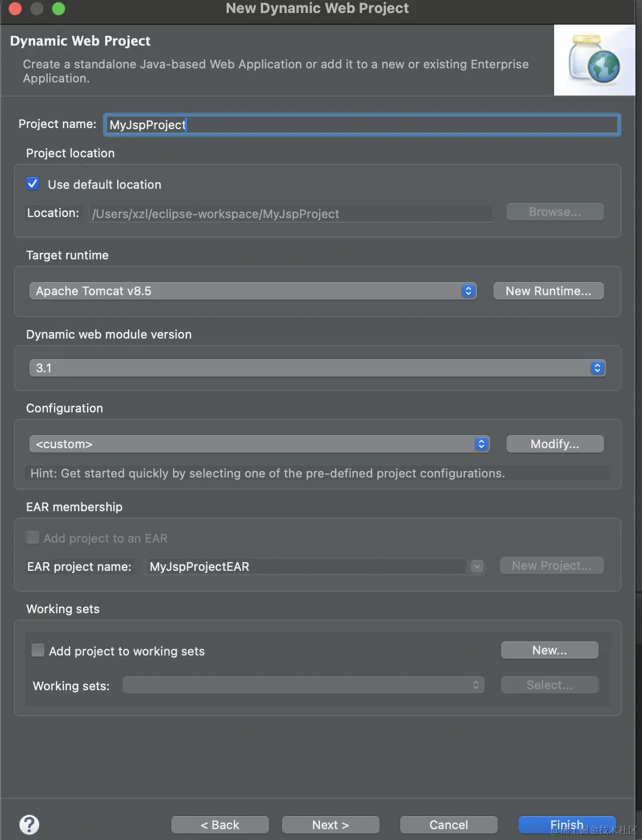The height and width of the screenshot is (840, 642).
Task: Click the help question mark icon
Action: point(29,825)
